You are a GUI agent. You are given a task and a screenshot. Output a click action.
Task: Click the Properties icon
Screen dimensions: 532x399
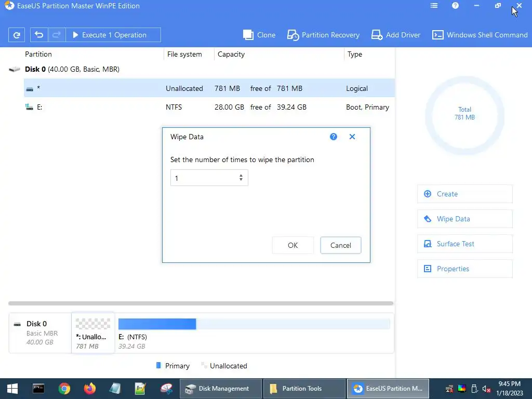click(x=428, y=269)
